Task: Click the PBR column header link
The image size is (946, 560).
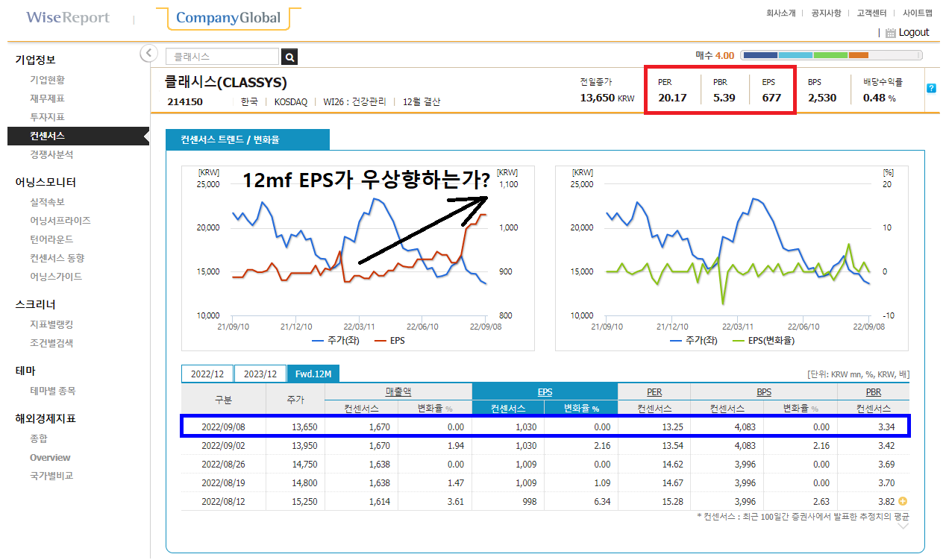Action: (x=873, y=391)
